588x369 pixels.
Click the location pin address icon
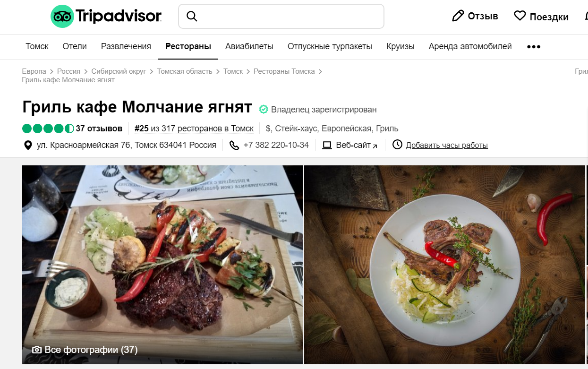click(x=28, y=145)
